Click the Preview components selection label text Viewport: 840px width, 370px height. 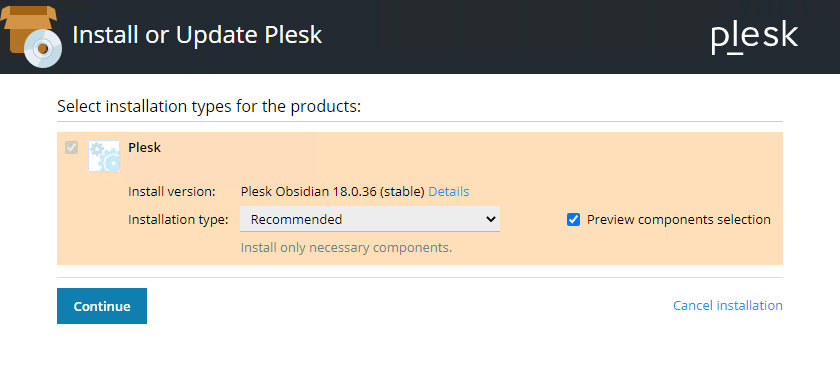pos(679,220)
